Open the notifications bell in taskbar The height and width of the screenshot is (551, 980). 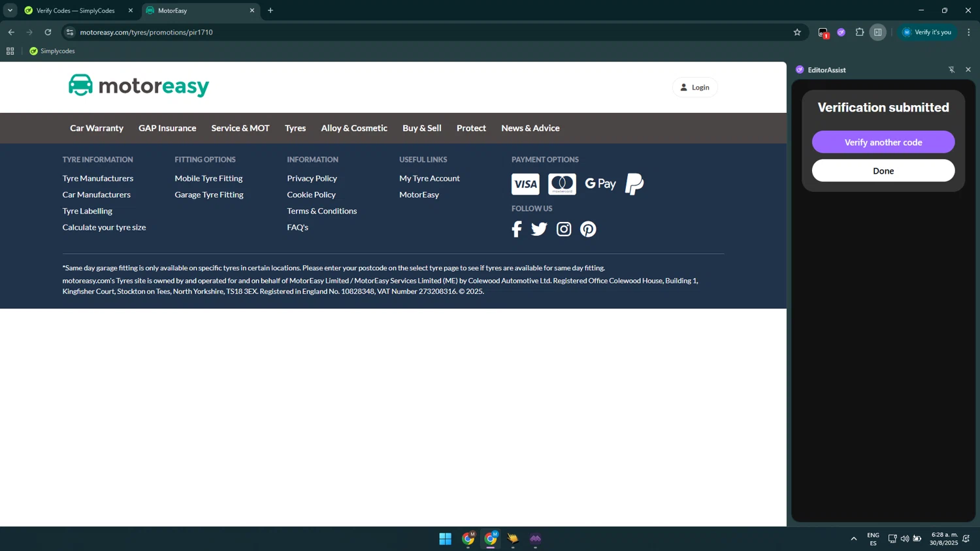click(x=966, y=539)
